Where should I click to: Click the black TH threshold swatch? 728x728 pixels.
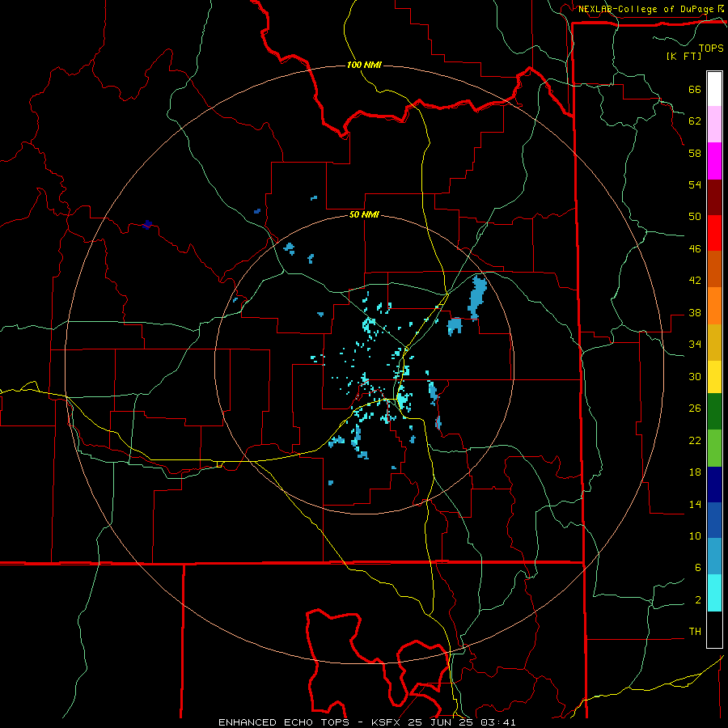tap(714, 629)
